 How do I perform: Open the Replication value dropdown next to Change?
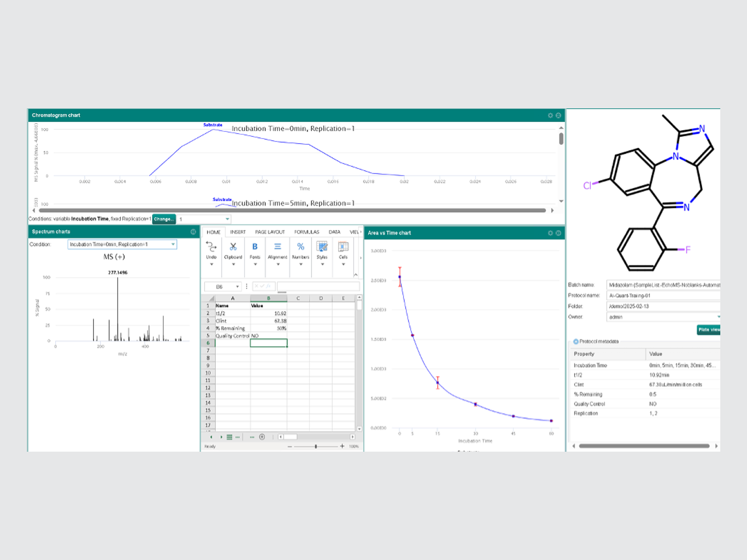click(x=204, y=219)
